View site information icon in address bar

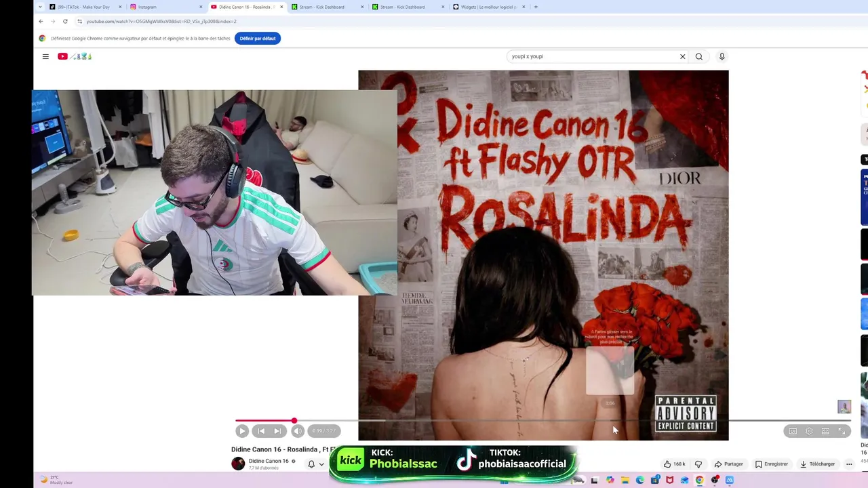point(80,21)
